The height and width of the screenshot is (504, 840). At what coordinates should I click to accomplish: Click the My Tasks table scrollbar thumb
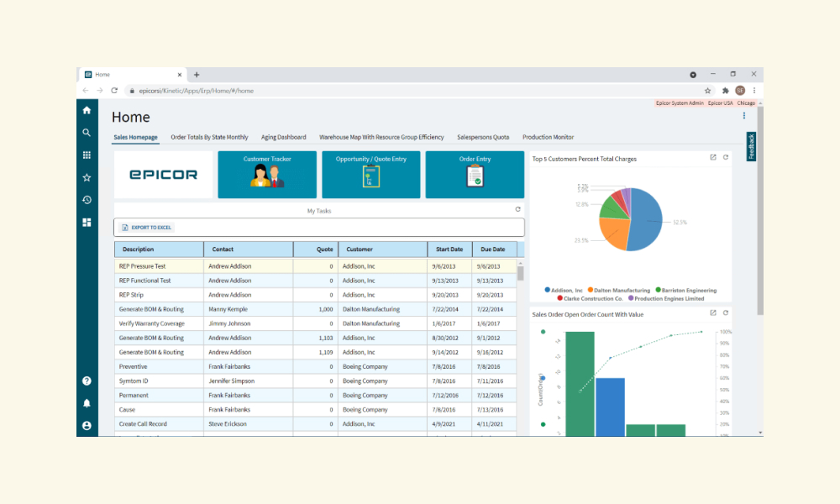coord(520,274)
